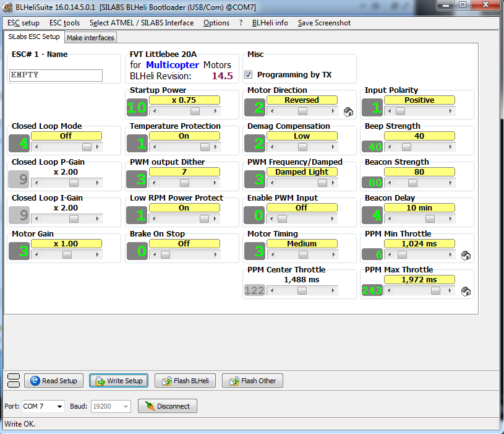Viewport: 504px width, 434px height.
Task: Click the Motor Direction reset-to-default icon
Action: 348,111
